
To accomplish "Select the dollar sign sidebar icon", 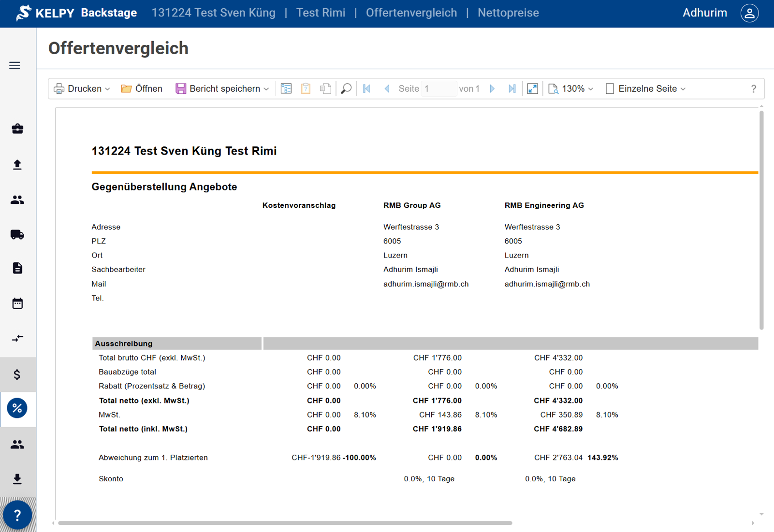I will (x=17, y=374).
